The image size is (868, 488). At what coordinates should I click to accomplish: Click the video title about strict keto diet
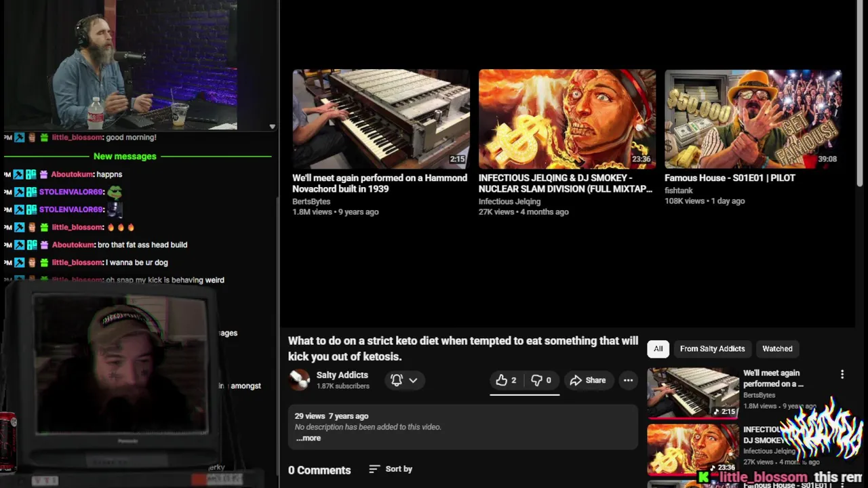(463, 348)
